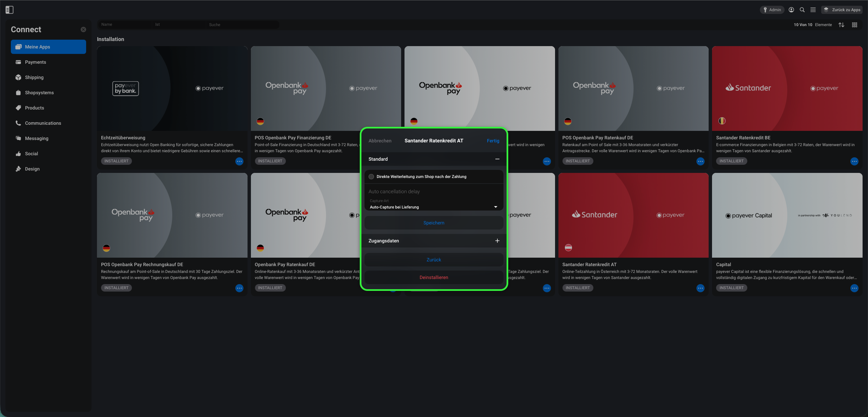This screenshot has width=868, height=417.
Task: Click German flag on POS Openbank Pay Ratenkauf DE
Action: point(568,121)
